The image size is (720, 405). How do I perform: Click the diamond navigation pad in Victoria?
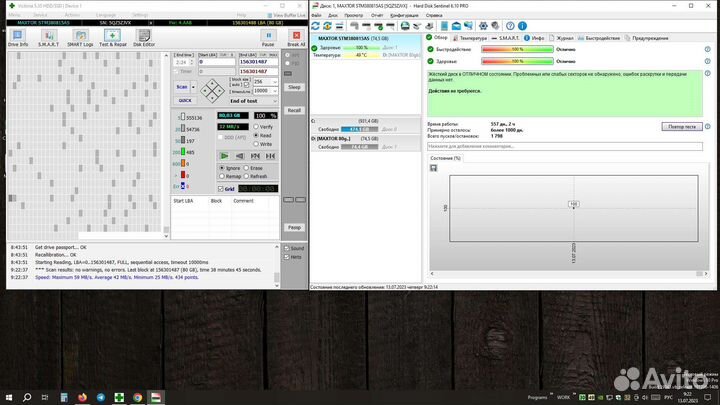tap(212, 90)
